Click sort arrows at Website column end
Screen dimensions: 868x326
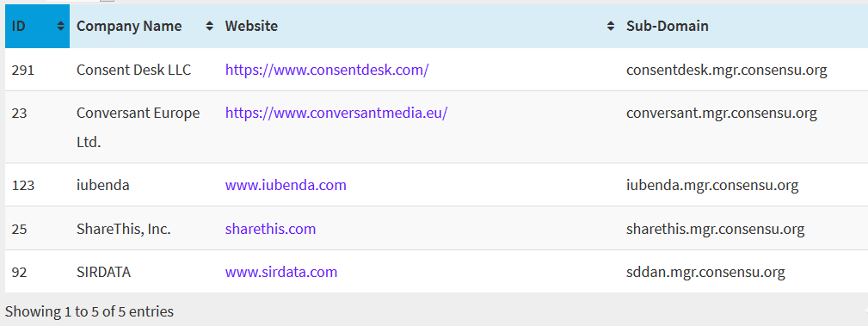coord(611,26)
